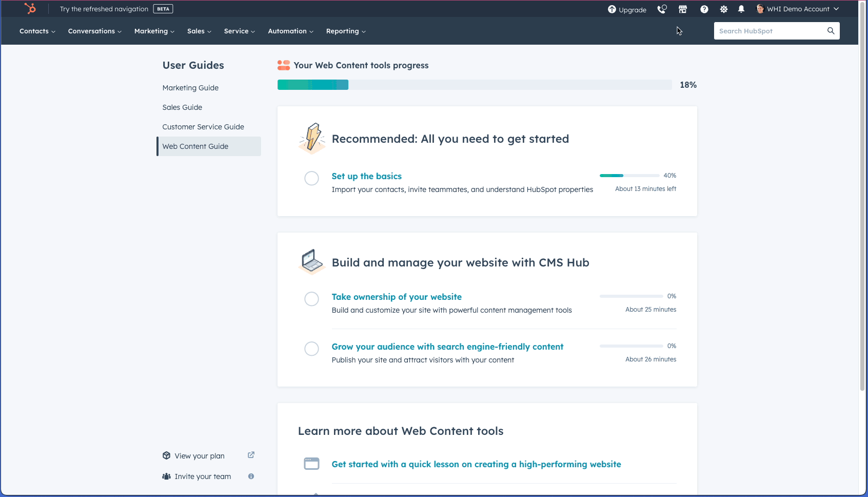Expand the WHI Demo Account menu
The width and height of the screenshot is (868, 497).
[797, 9]
